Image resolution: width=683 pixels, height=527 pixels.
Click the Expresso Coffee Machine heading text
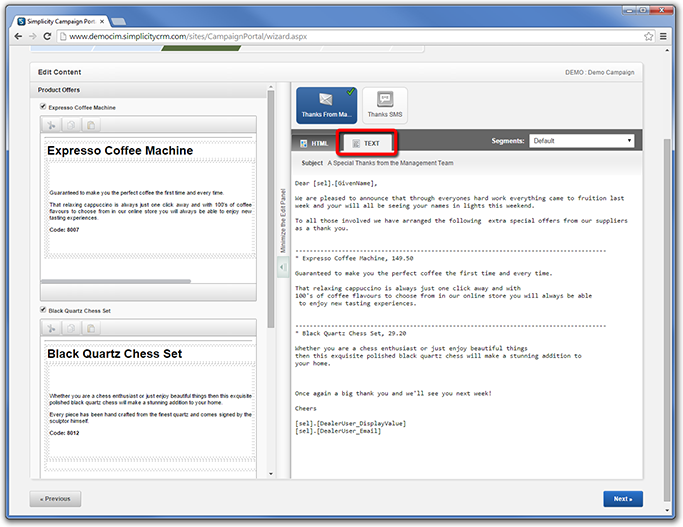(120, 151)
